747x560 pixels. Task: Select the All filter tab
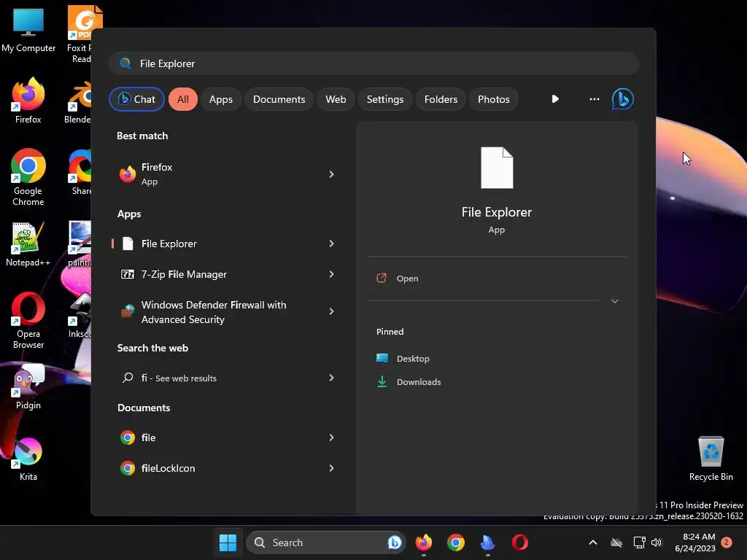point(183,99)
